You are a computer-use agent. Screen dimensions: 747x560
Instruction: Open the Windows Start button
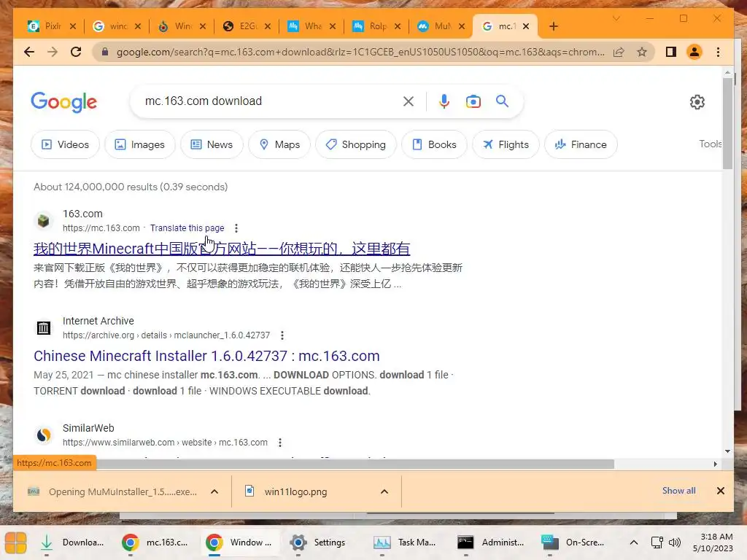16,542
